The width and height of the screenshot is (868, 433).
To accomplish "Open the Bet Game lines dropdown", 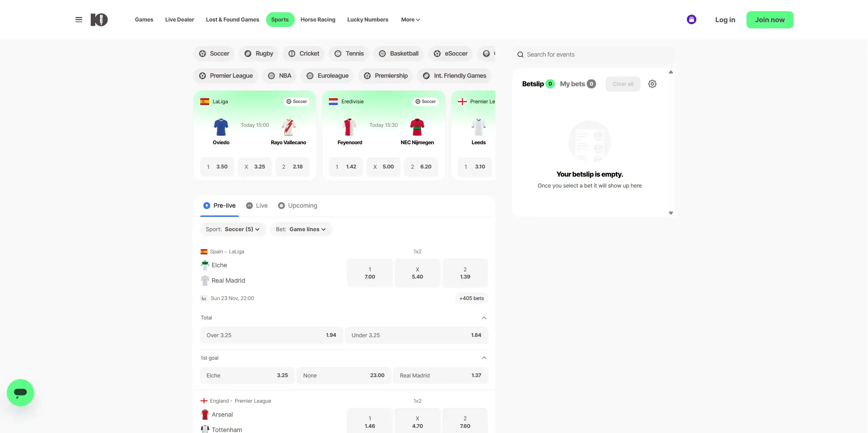I will pyautogui.click(x=301, y=229).
